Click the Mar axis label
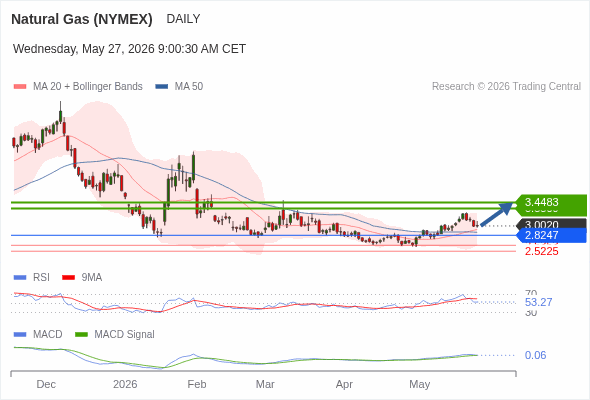This screenshot has width=590, height=400. click(x=265, y=384)
